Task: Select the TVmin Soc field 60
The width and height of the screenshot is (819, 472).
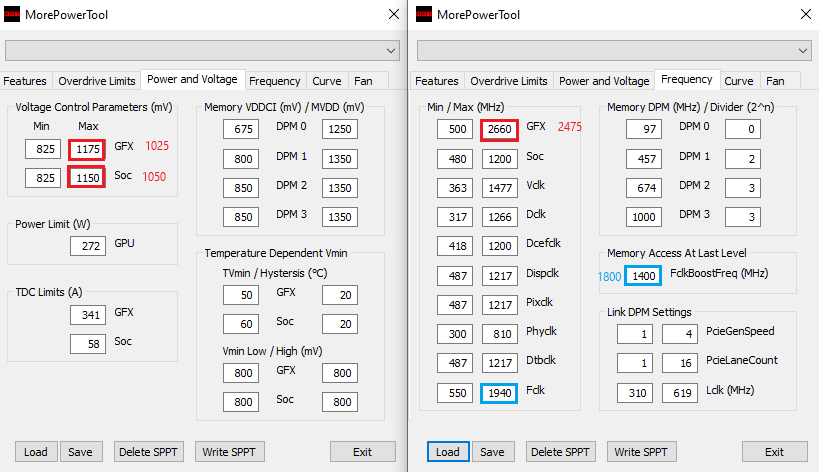Action: [x=241, y=324]
